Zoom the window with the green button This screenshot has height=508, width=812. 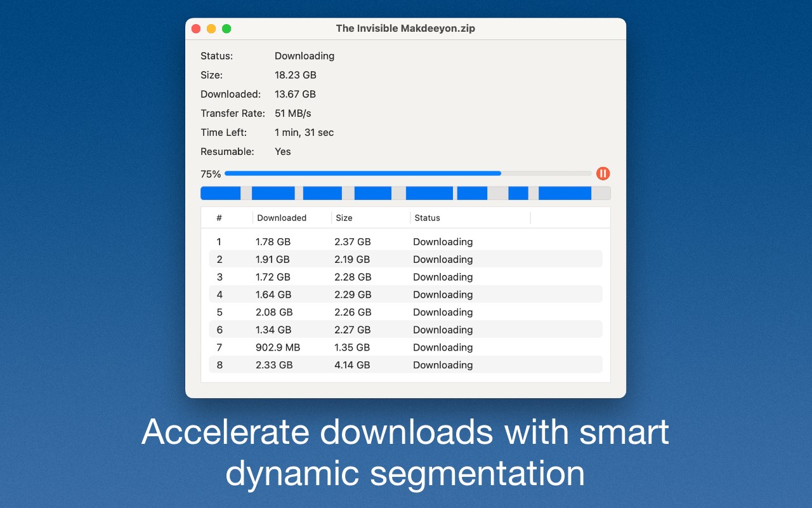coord(226,29)
